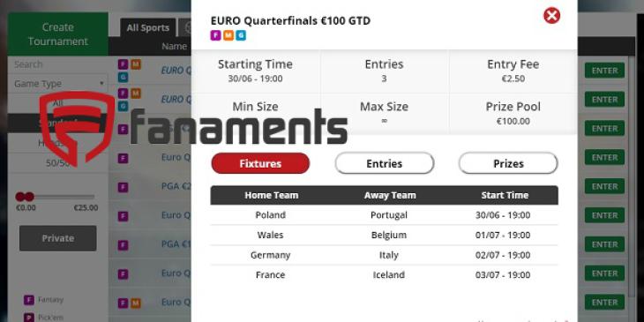
Task: Click the Private button in sidebar
Action: coord(58,238)
